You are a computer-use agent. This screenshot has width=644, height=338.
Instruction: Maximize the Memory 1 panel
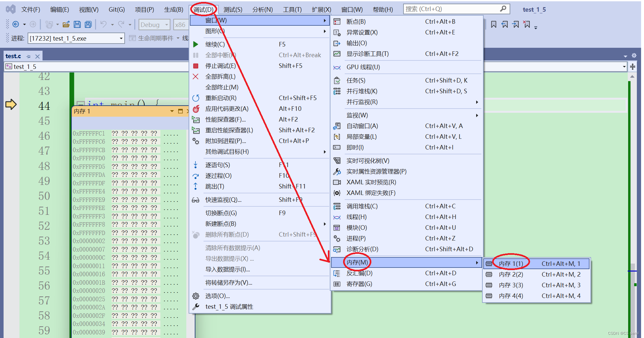pyautogui.click(x=180, y=111)
